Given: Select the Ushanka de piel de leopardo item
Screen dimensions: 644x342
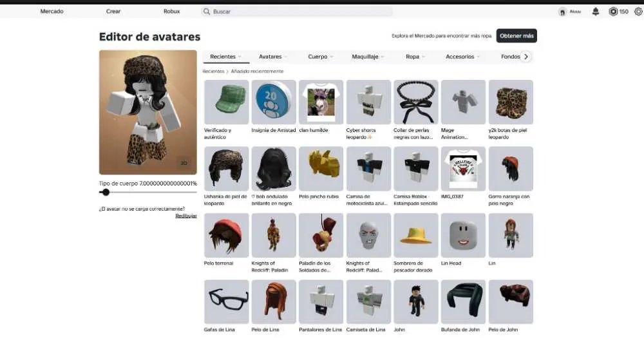Looking at the screenshot, I should [226, 169].
